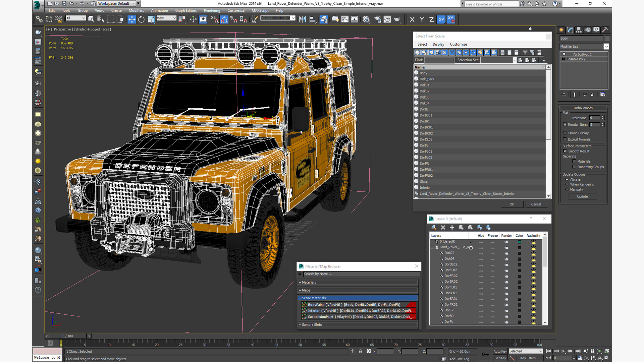Click the Play Animation button
This screenshot has width=644, height=362.
(563, 351)
